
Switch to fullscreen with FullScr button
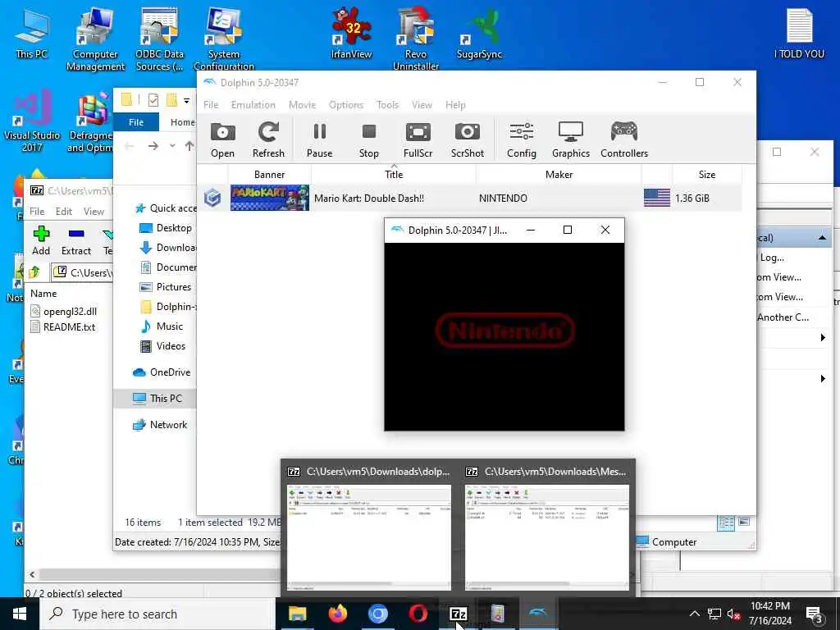tap(418, 139)
